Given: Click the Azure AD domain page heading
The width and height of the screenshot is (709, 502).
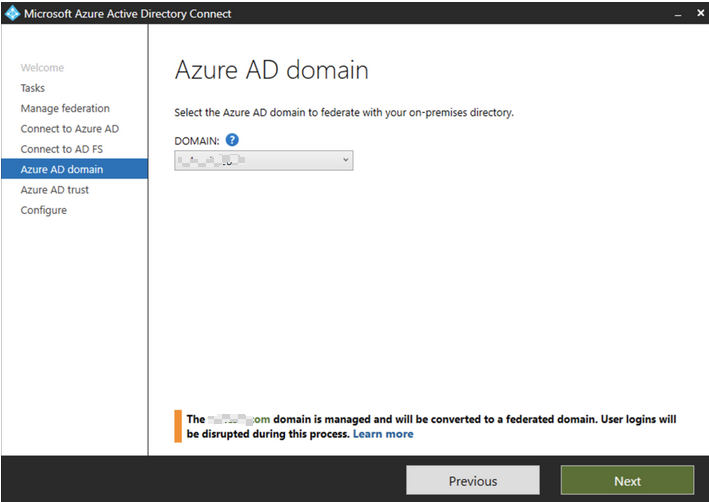Looking at the screenshot, I should click(x=272, y=71).
